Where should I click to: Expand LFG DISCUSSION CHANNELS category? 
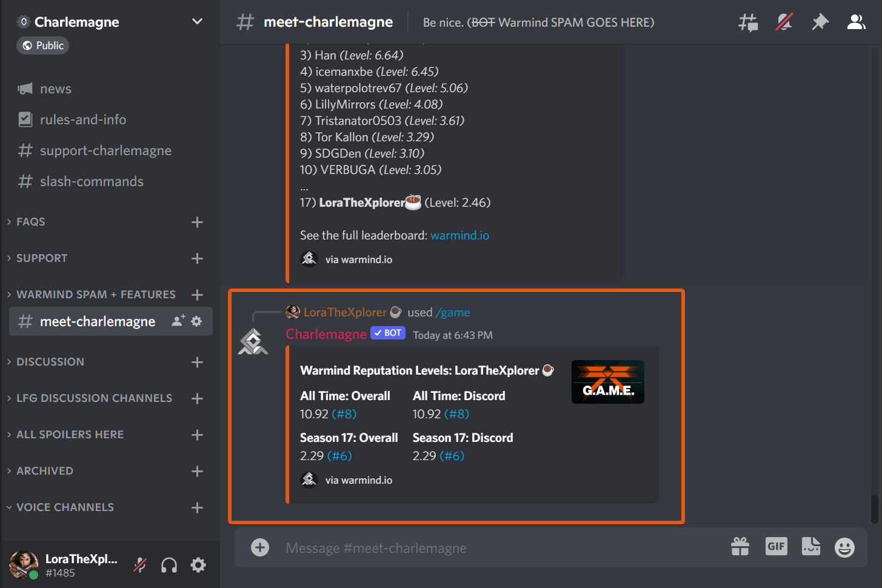[94, 398]
